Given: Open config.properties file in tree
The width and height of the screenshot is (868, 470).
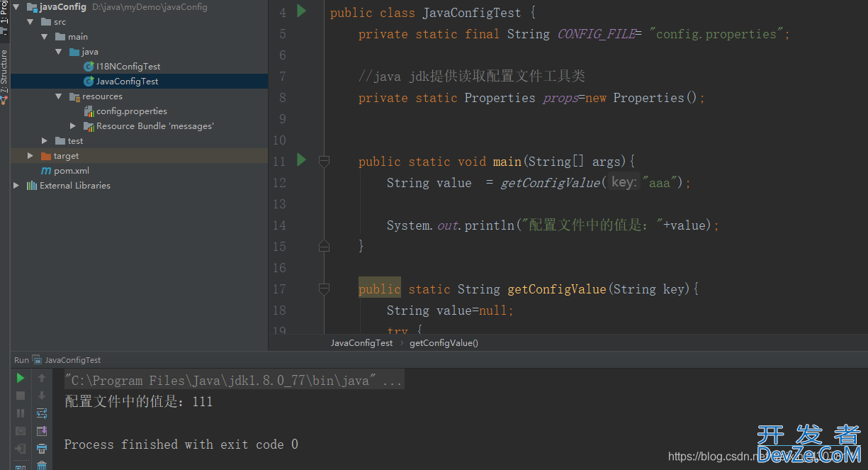Looking at the screenshot, I should [x=132, y=111].
